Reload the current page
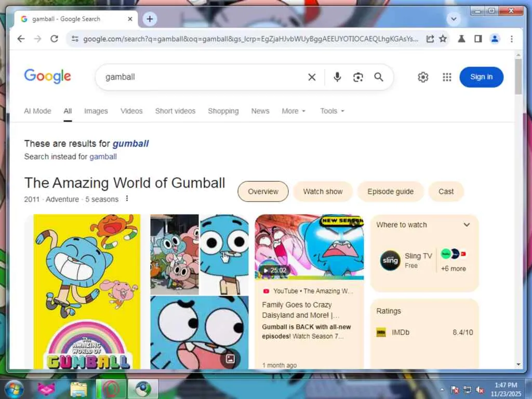The width and height of the screenshot is (532, 399). point(54,39)
